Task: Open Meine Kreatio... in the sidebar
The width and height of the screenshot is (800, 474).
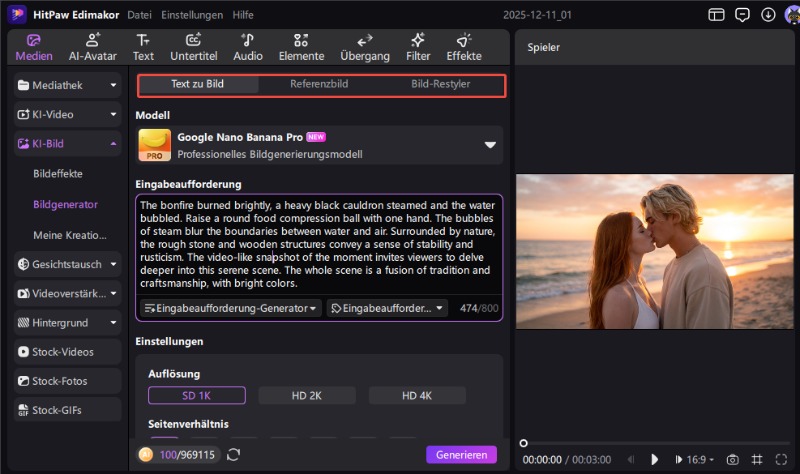Action: (70, 235)
